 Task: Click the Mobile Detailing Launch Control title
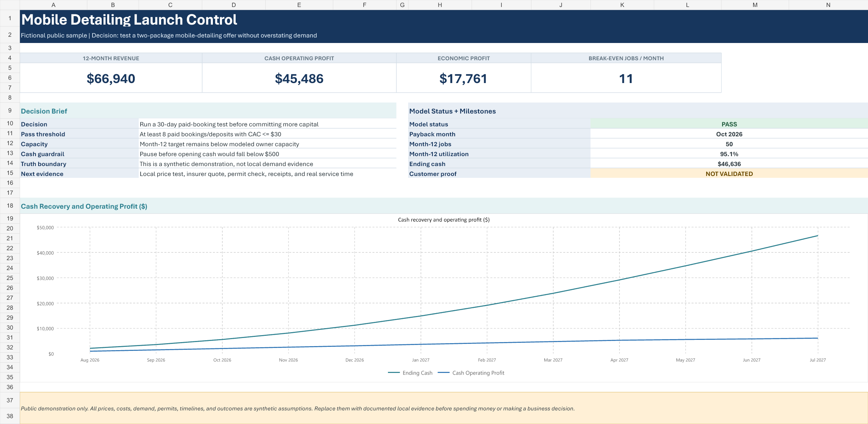(129, 19)
